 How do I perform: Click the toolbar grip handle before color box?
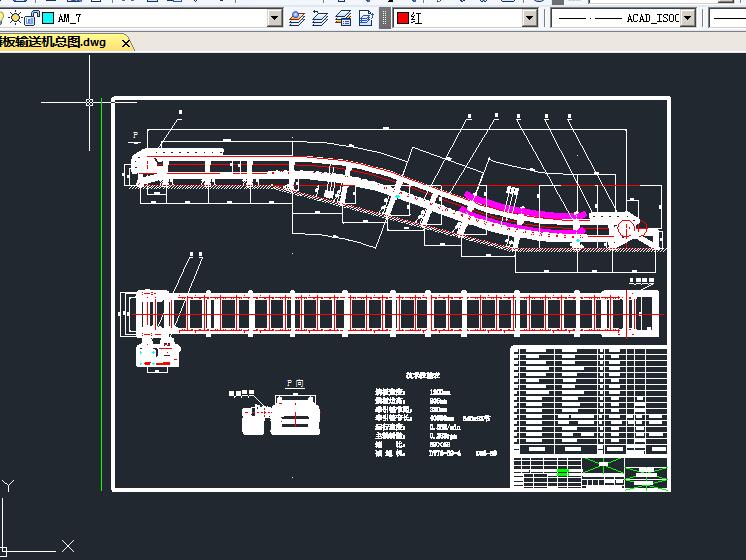[385, 18]
